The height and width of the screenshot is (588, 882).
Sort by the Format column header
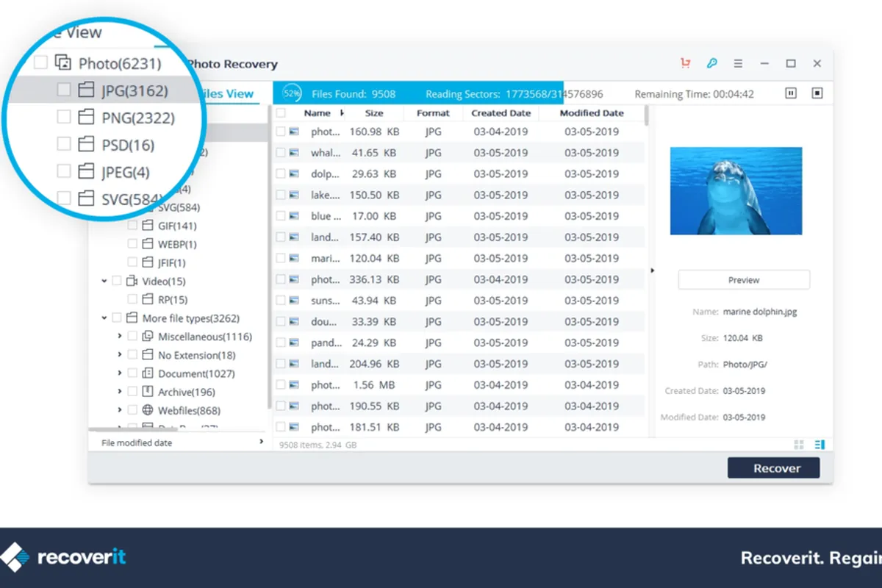point(433,113)
